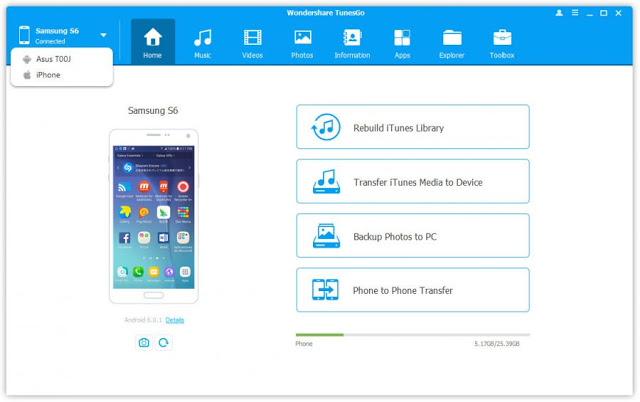Click the Samsung S6 title above phone
The width and height of the screenshot is (640, 402).
point(153,111)
